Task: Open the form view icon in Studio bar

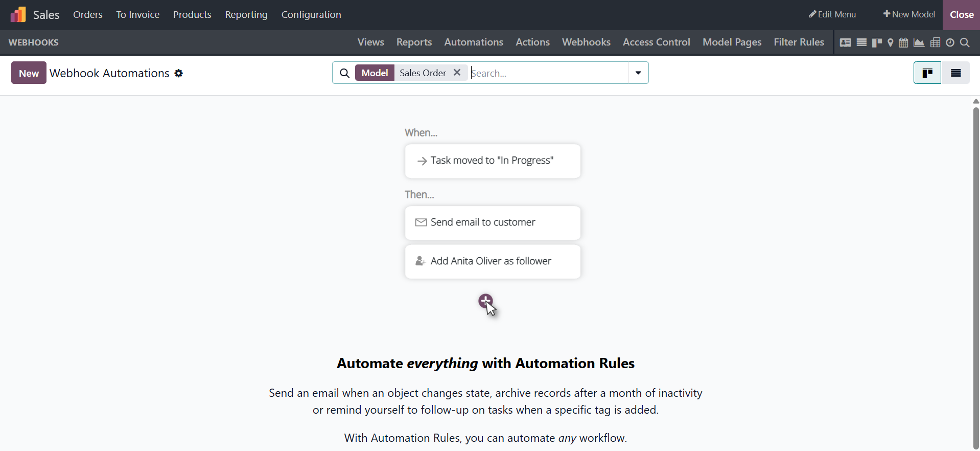Action: click(x=845, y=42)
